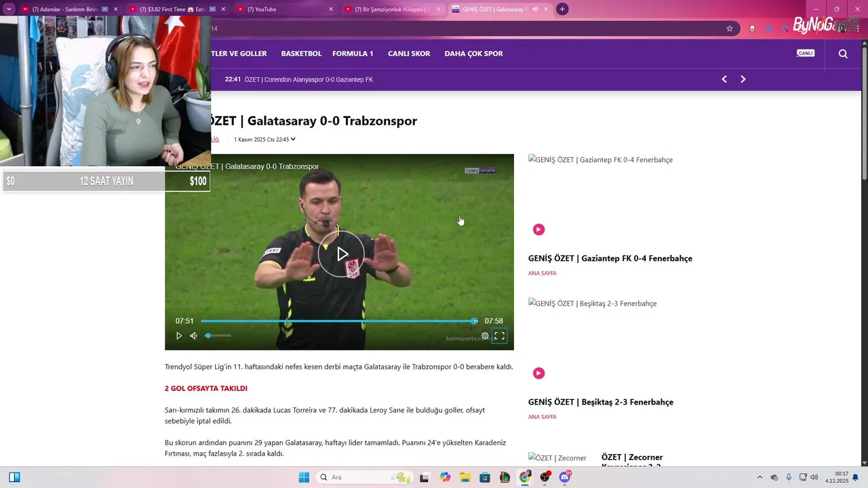Click the microphone tray icon
The height and width of the screenshot is (488, 868).
(788, 477)
